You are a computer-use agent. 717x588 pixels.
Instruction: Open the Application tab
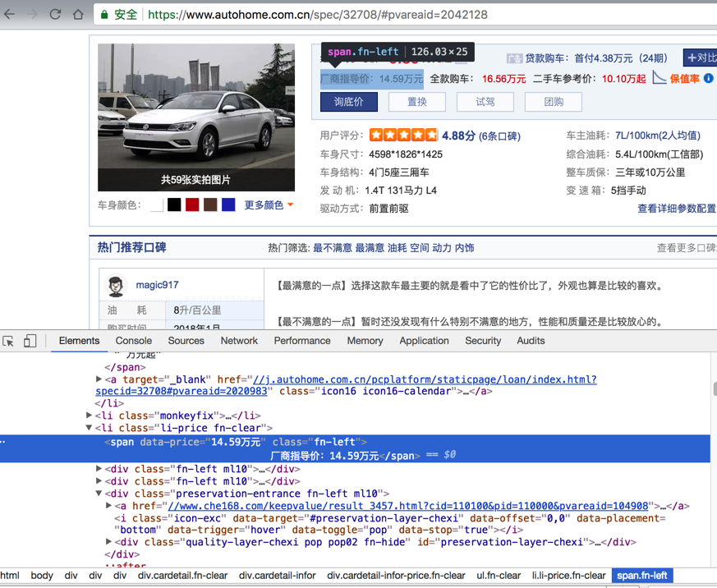pyautogui.click(x=424, y=341)
